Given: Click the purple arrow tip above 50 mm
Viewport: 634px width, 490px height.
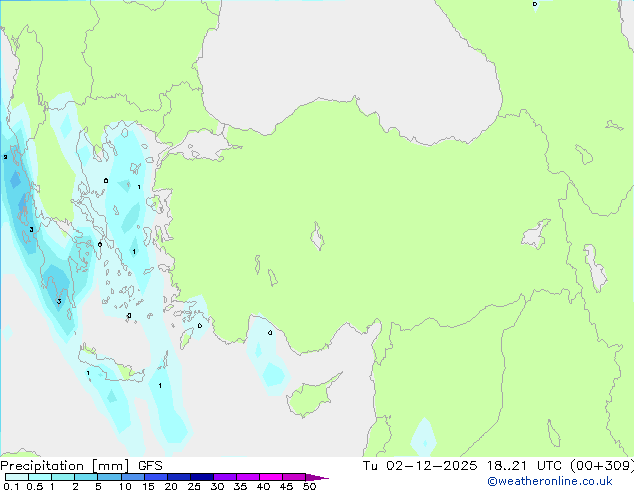Looking at the screenshot, I should tap(317, 477).
